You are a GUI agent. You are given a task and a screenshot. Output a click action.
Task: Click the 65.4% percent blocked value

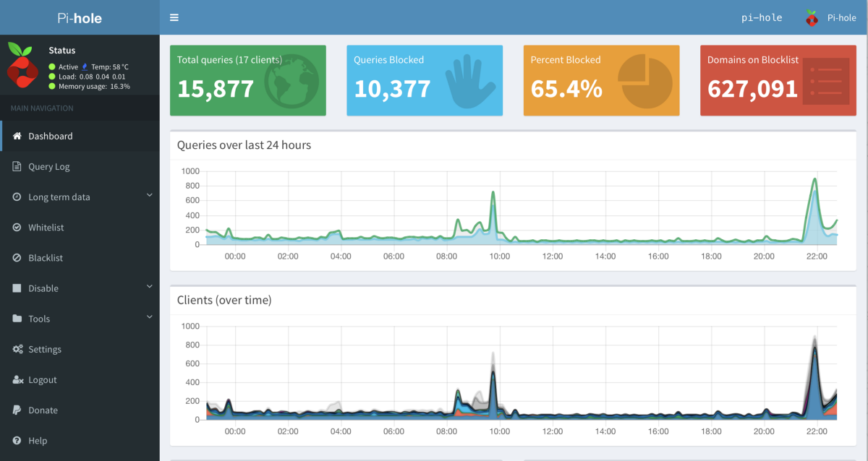[566, 89]
